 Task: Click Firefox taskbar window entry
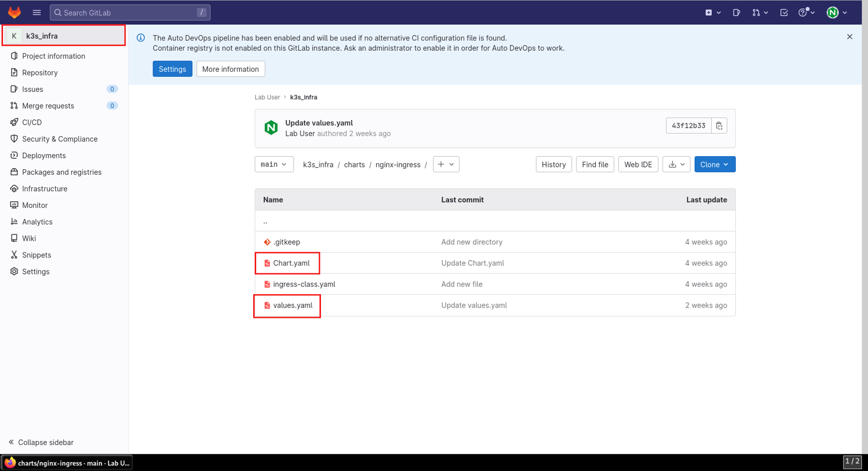point(67,463)
